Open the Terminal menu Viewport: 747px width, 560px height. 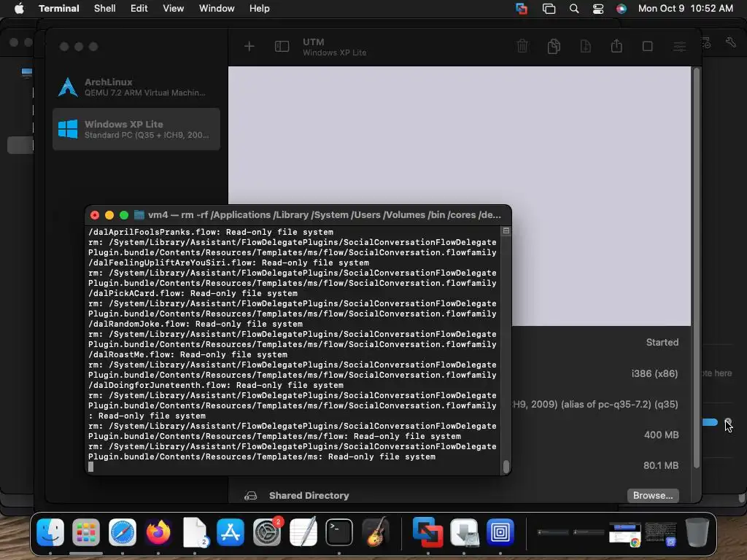[x=58, y=9]
